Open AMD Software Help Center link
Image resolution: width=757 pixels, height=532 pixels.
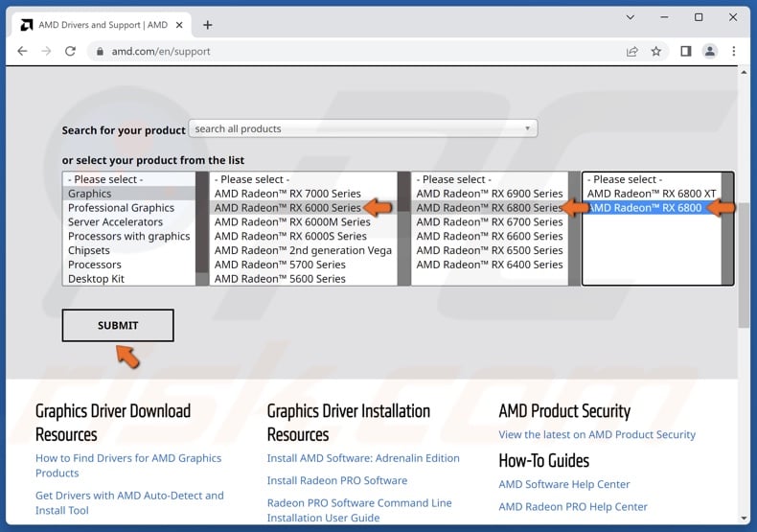point(563,484)
